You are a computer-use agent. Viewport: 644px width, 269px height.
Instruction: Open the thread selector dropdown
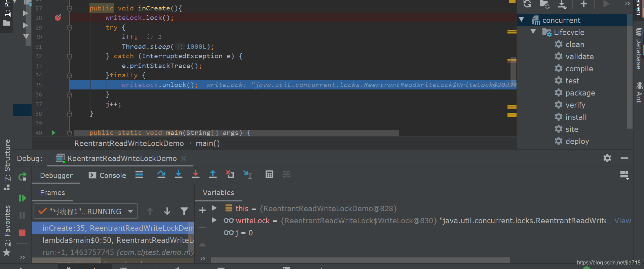click(x=86, y=211)
